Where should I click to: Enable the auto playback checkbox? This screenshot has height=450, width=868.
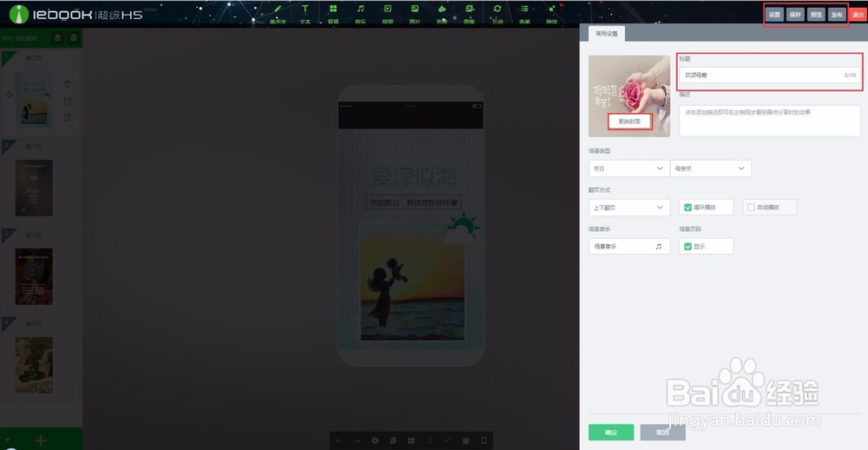pyautogui.click(x=751, y=208)
